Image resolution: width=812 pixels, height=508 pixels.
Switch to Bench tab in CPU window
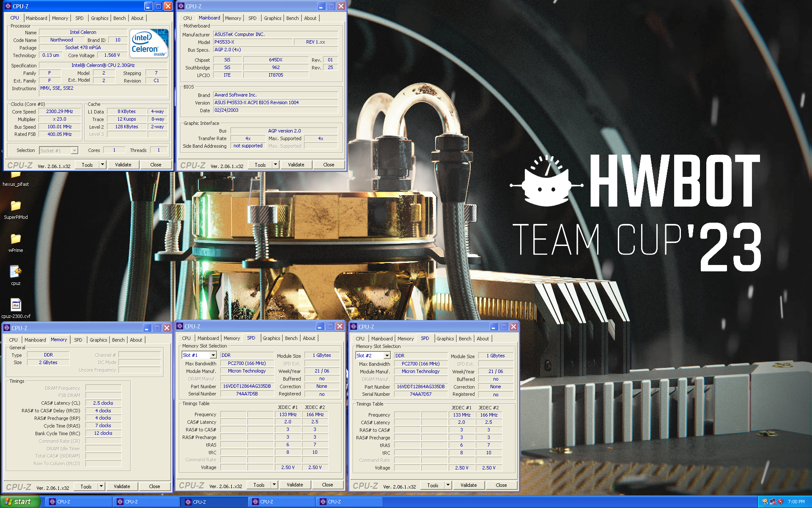[120, 18]
